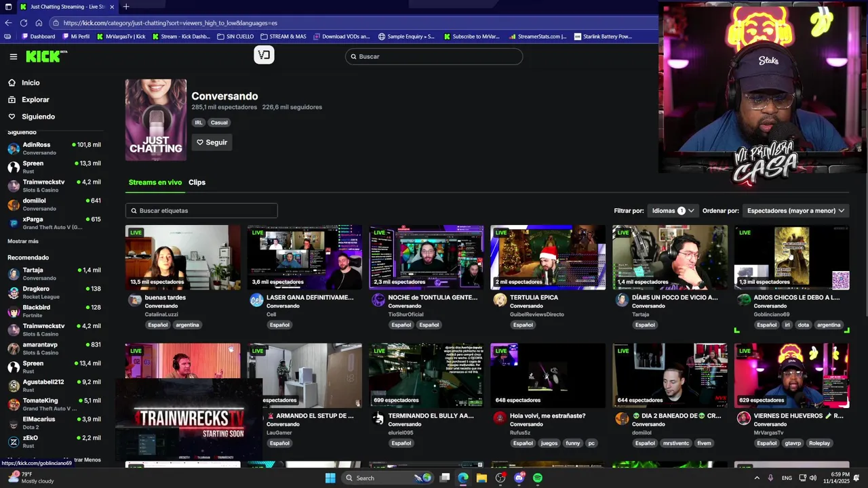Screen dimensions: 868x488
Task: Click xParga avatar icon in sidebar
Action: [14, 223]
